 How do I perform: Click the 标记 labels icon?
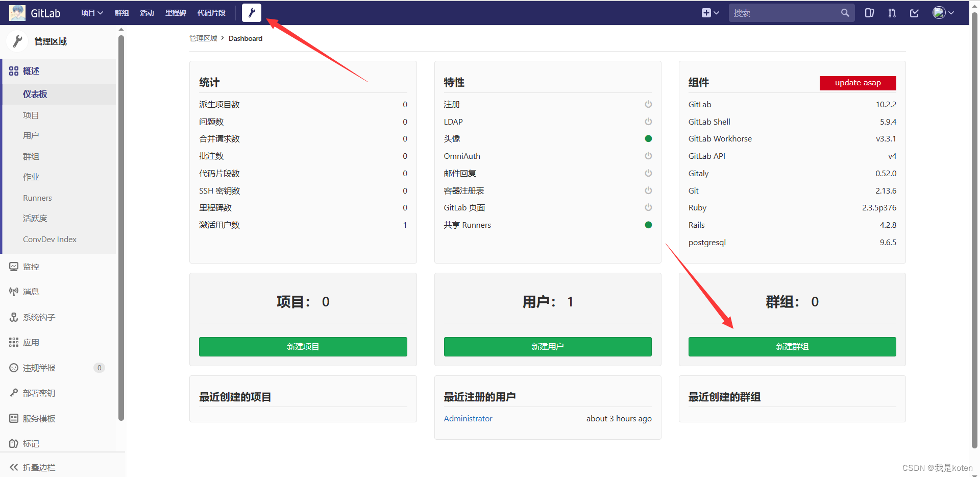14,443
